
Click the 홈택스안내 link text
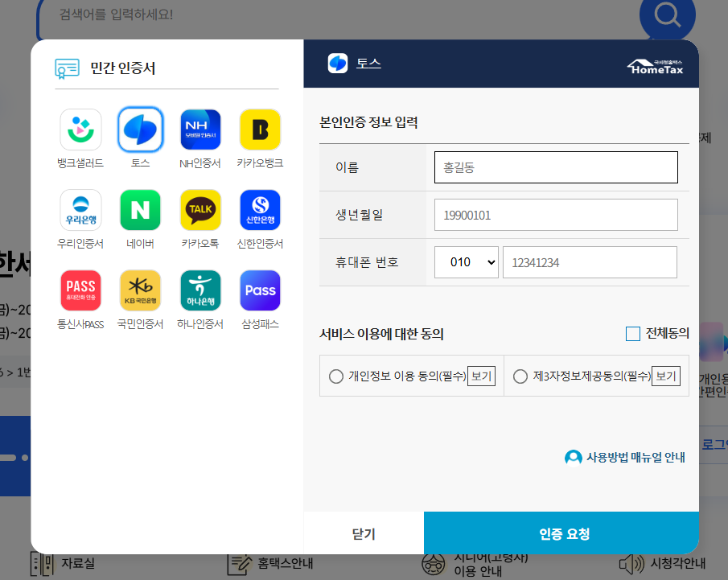tap(286, 564)
